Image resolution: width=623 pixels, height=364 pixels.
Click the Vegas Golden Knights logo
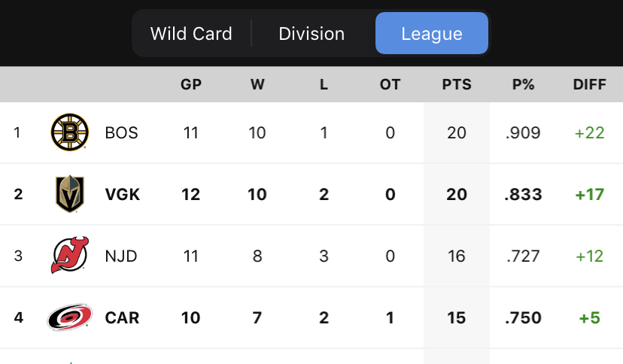pos(70,194)
